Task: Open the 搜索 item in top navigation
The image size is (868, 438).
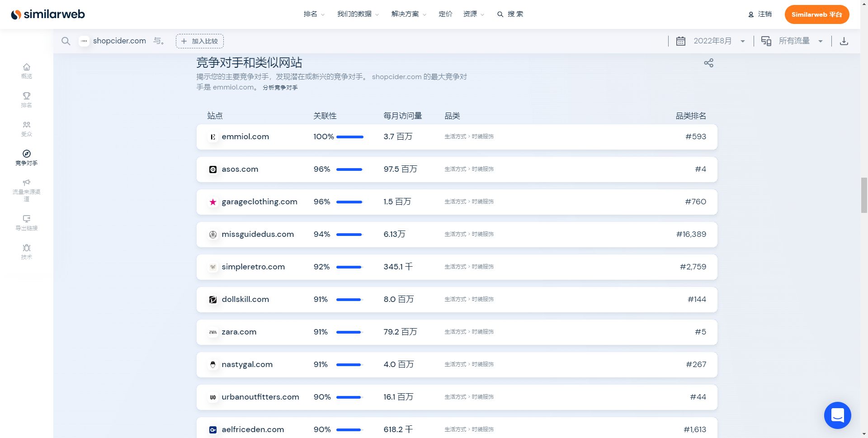Action: point(510,14)
